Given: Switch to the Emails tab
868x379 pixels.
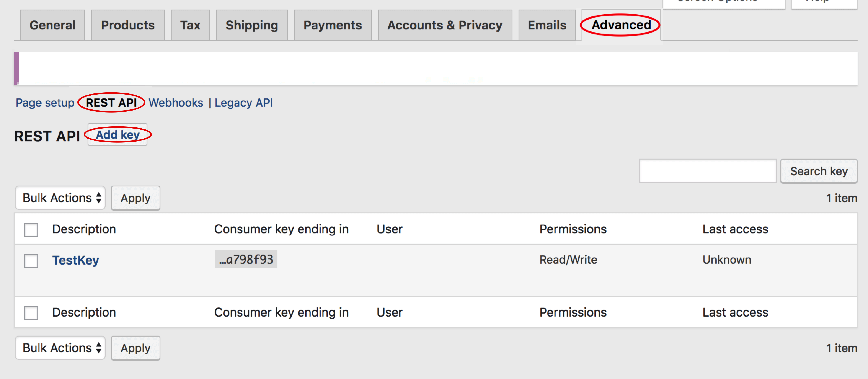Looking at the screenshot, I should [x=547, y=25].
